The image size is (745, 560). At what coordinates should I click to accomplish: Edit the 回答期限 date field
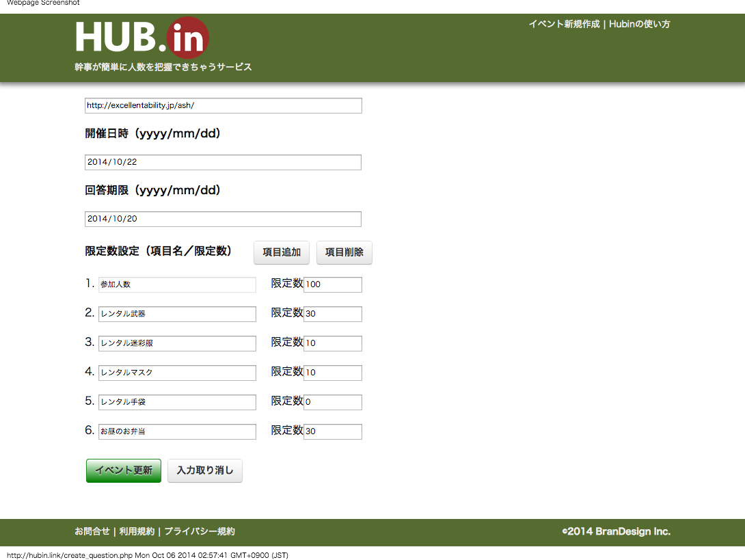(x=223, y=219)
